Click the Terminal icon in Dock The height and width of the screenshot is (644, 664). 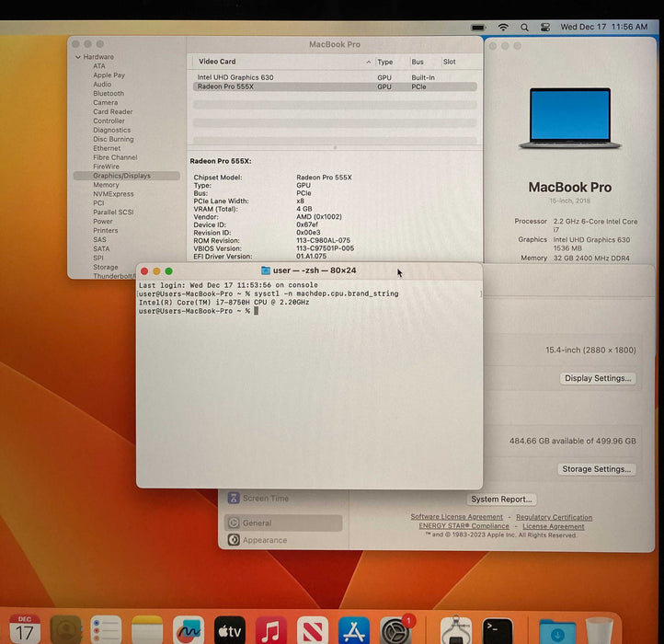coord(498,630)
